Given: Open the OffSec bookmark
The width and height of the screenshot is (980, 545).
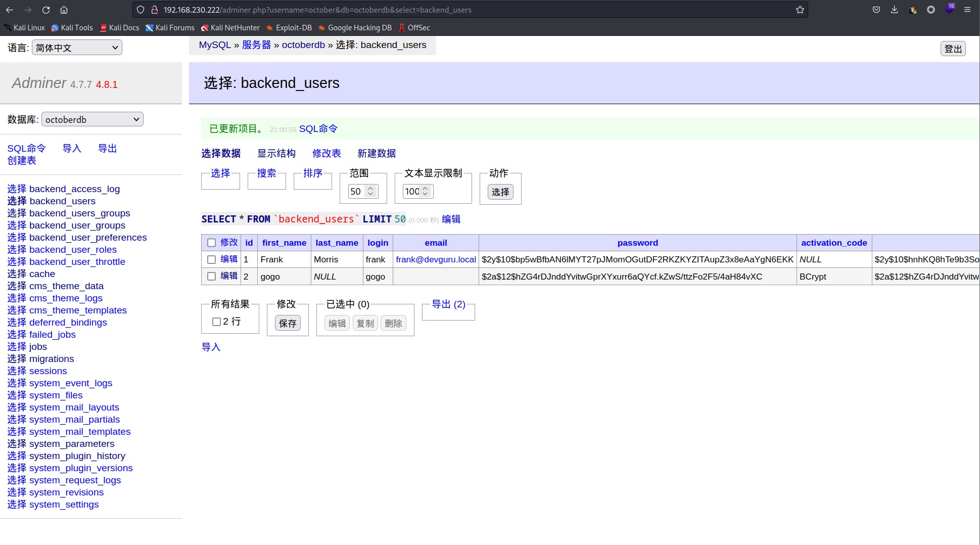Looking at the screenshot, I should click(414, 28).
